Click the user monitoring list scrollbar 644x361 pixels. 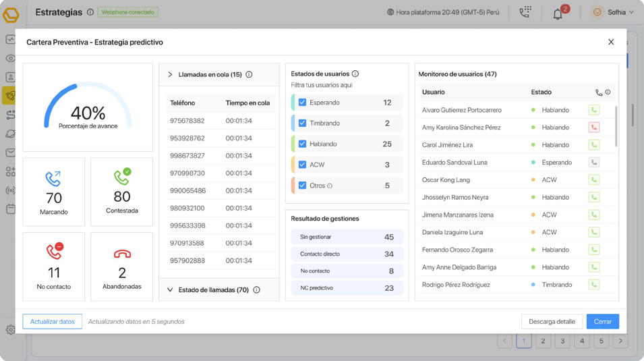(616, 127)
